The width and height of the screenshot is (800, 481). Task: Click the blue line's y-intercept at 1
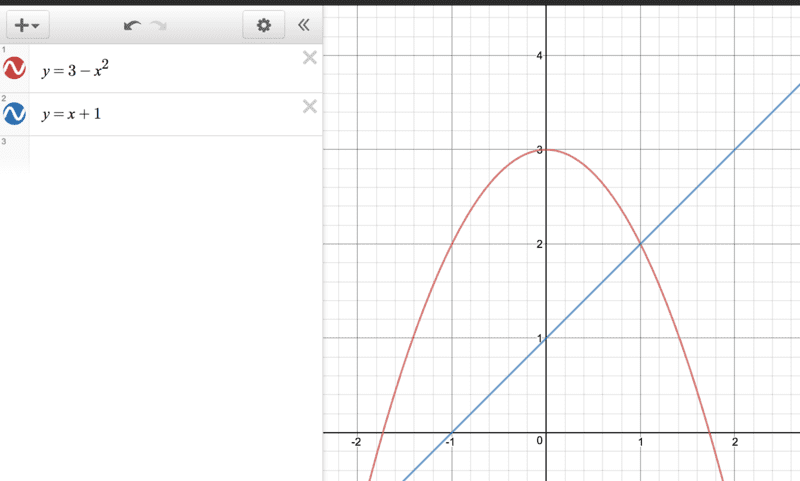click(546, 338)
